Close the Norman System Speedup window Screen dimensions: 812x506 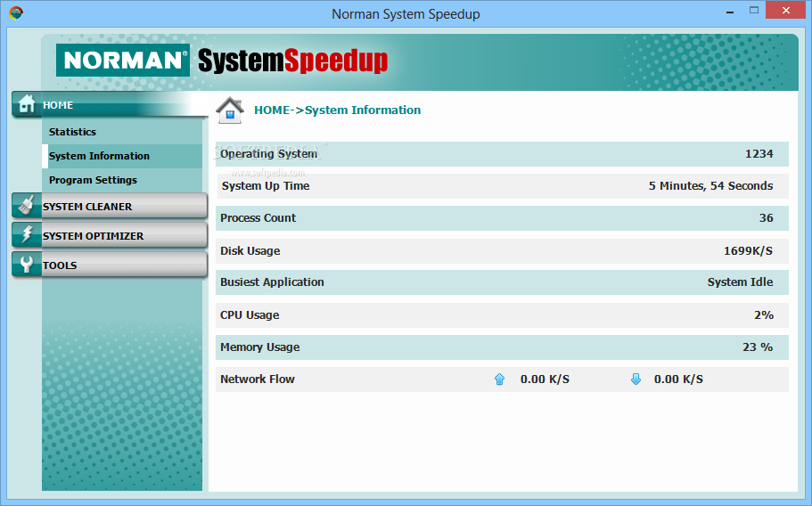(785, 11)
